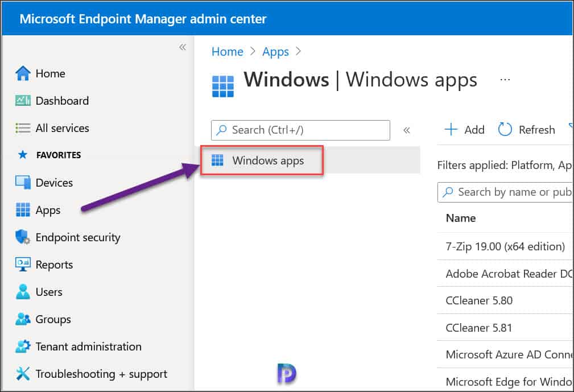Image resolution: width=574 pixels, height=392 pixels.
Task: Open Adobe Acrobat Reader DC app
Action: click(x=509, y=274)
